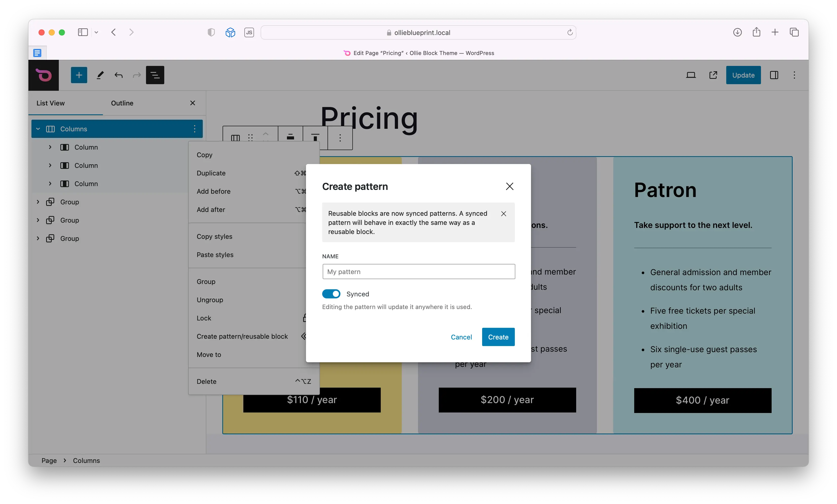
Task: Click the JS extension icon
Action: point(249,32)
